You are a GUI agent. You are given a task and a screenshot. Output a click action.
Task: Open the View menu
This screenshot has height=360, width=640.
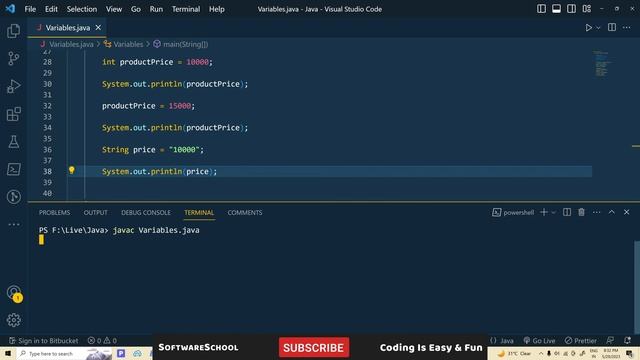[114, 9]
